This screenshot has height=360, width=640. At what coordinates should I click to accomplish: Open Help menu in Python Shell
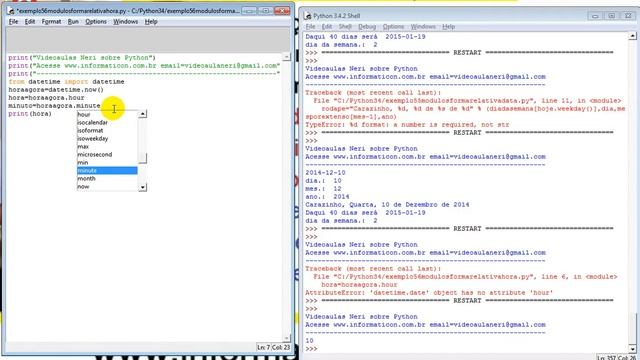coord(449,27)
